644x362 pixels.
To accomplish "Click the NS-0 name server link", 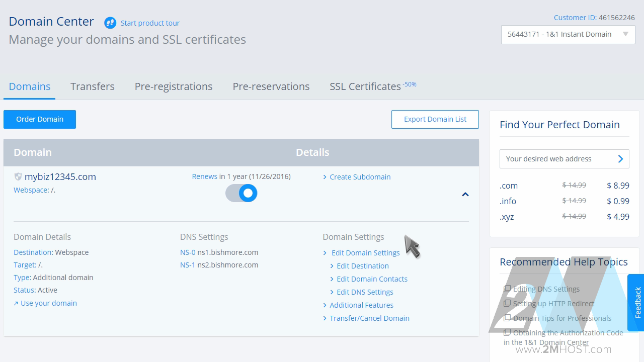I will (188, 252).
